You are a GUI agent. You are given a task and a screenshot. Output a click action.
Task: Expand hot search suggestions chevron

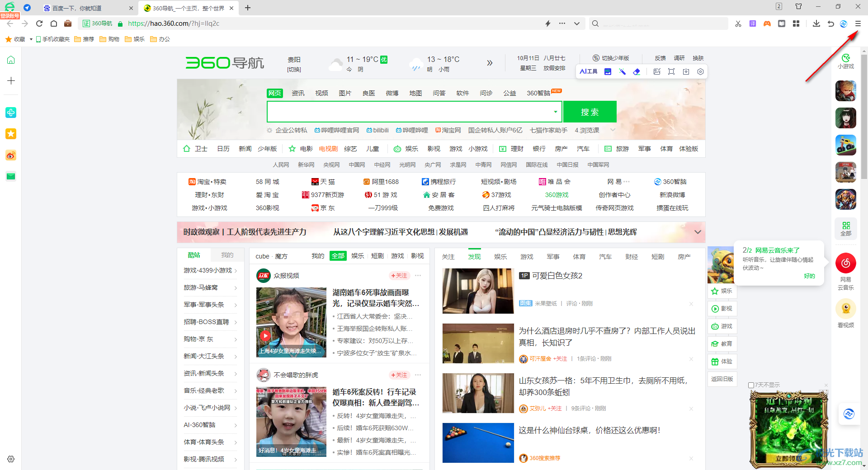point(613,130)
